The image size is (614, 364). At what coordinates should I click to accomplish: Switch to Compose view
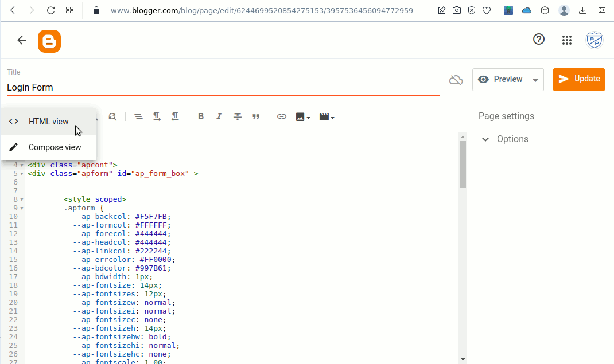click(55, 147)
